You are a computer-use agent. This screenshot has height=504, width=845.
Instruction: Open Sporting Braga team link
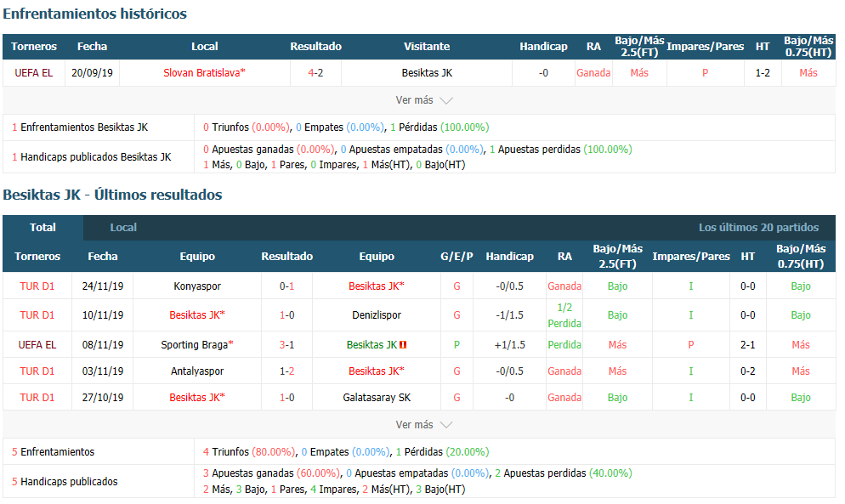pos(197,345)
